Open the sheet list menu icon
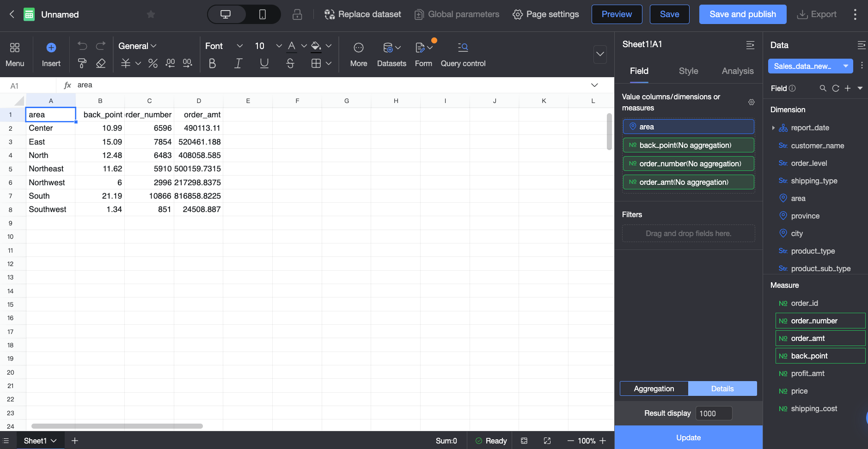The image size is (868, 449). tap(6, 441)
